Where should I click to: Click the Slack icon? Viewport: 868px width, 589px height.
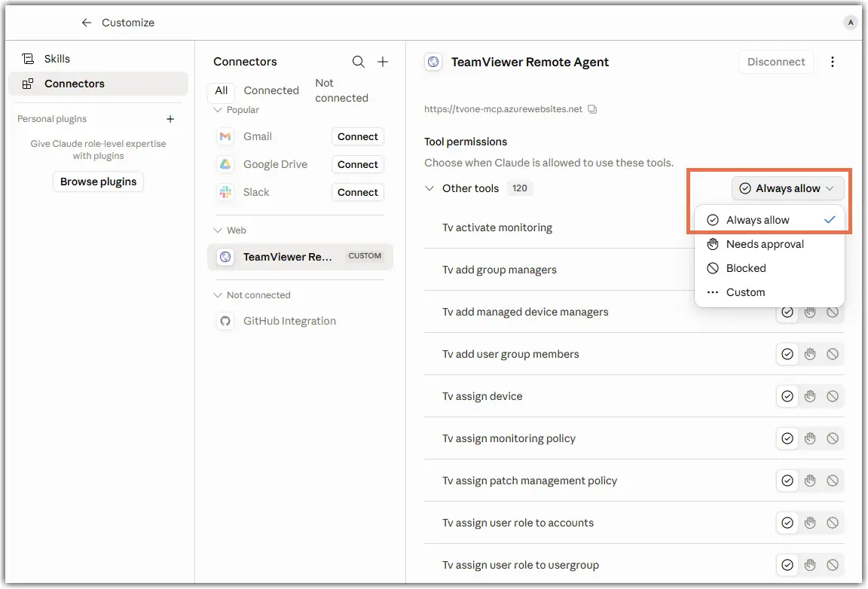coord(225,192)
